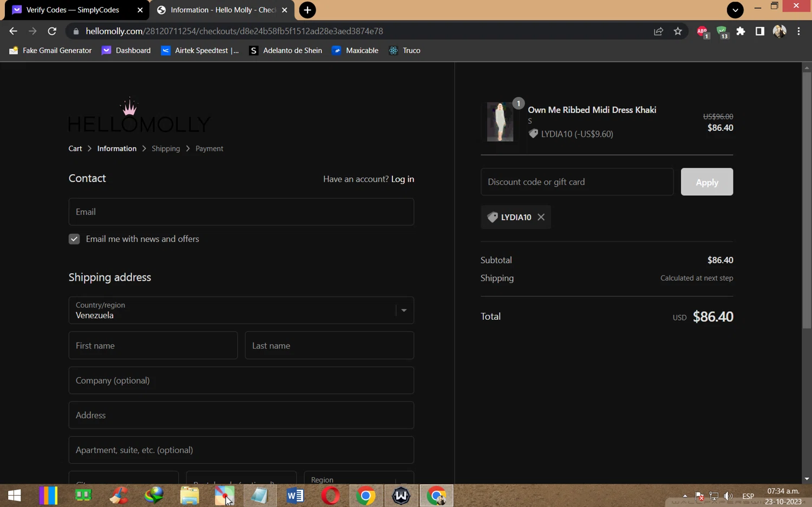Open the Adblock Plus extension icon
This screenshot has width=812, height=507.
coord(702,31)
